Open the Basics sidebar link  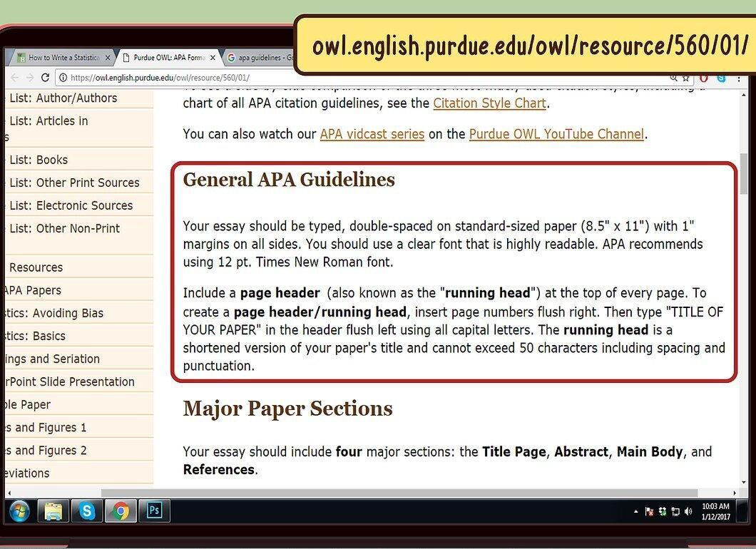35,336
